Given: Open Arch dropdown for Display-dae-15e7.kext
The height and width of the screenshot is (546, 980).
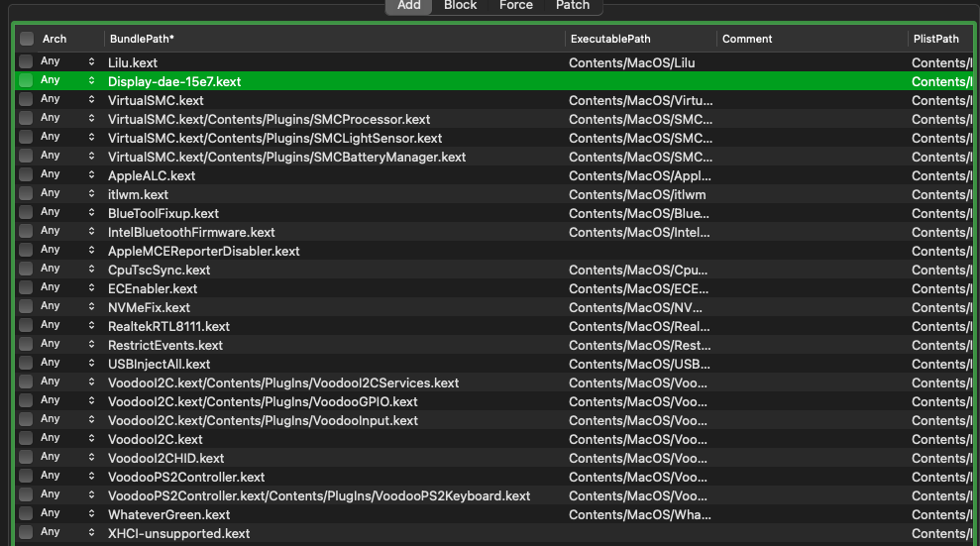Looking at the screenshot, I should (x=67, y=80).
